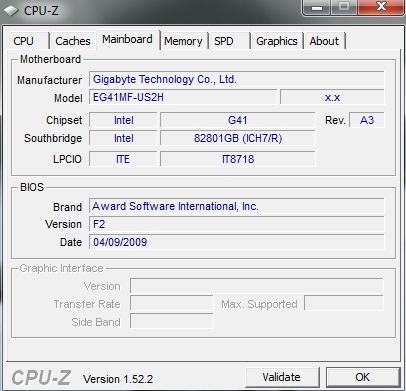Click the Version 1.52.2 text
This screenshot has height=391, width=406.
coord(118,379)
